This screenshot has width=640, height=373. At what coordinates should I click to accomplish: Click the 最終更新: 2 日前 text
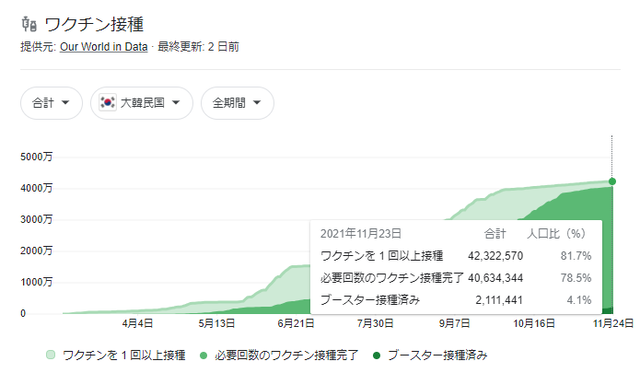coord(198,47)
